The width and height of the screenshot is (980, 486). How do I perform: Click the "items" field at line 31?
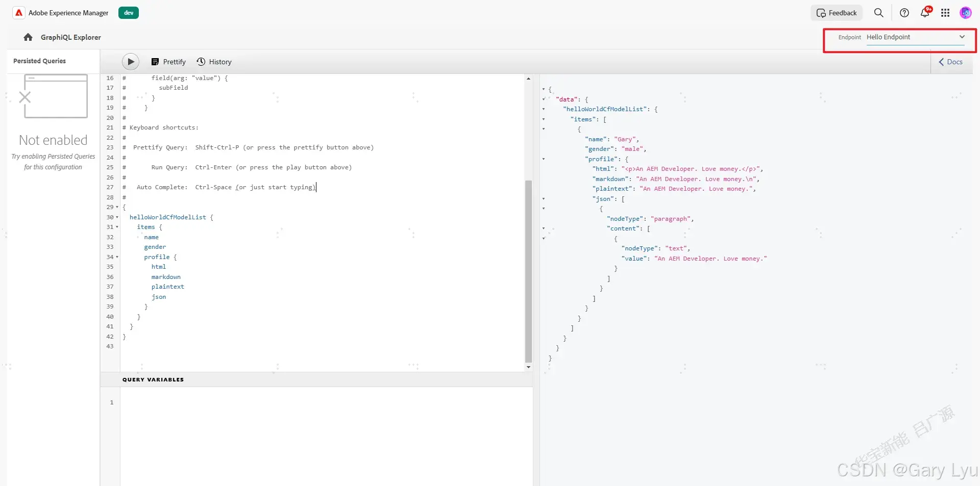146,227
